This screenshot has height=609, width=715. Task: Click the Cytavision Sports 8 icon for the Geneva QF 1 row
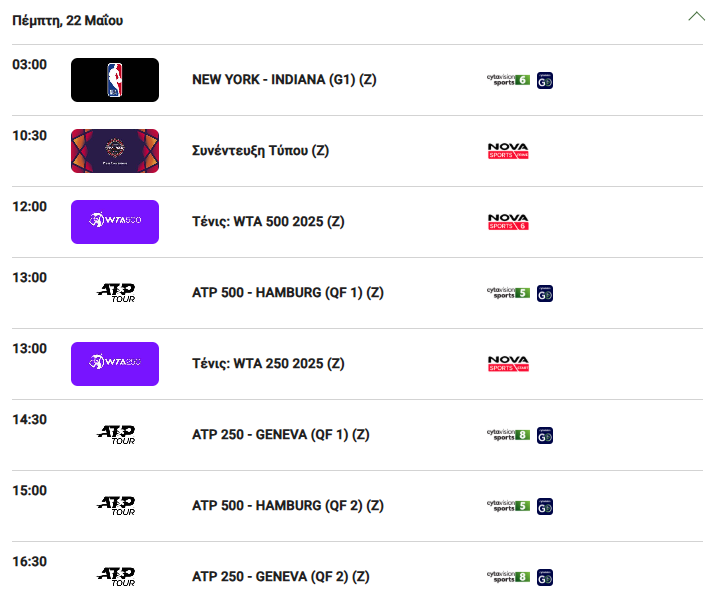(508, 435)
